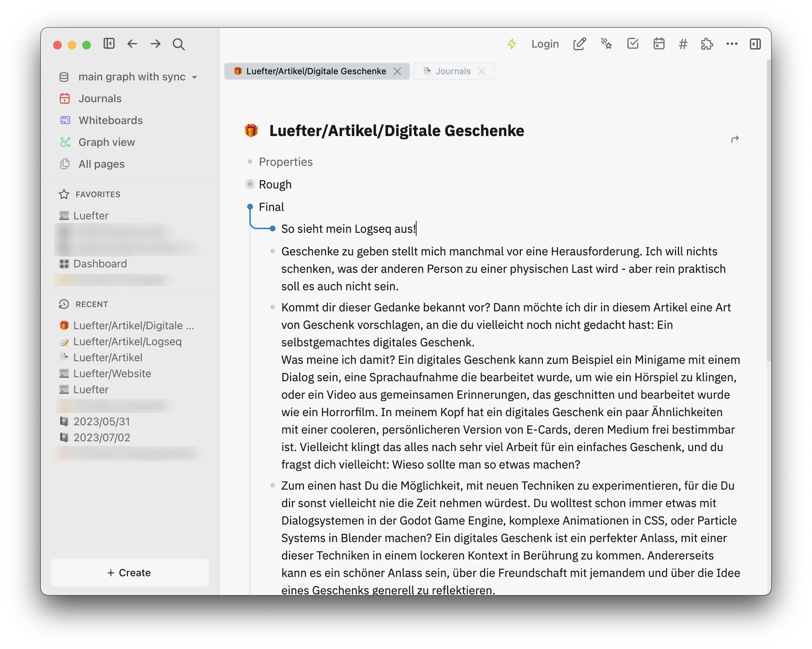Image resolution: width=812 pixels, height=649 pixels.
Task: Click the hashtag icon in toolbar
Action: 683,44
